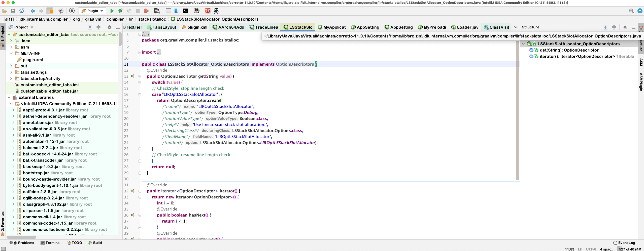Switch to the plugin.xml editor tab
Viewport: 644px width, 251px height.
point(194,27)
